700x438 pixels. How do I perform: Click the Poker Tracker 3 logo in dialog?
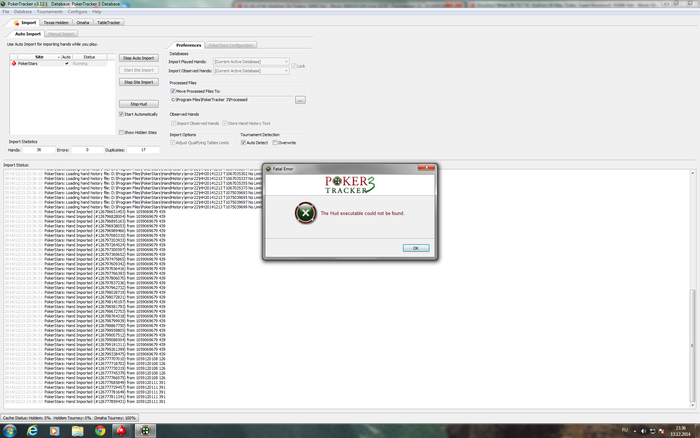click(350, 184)
